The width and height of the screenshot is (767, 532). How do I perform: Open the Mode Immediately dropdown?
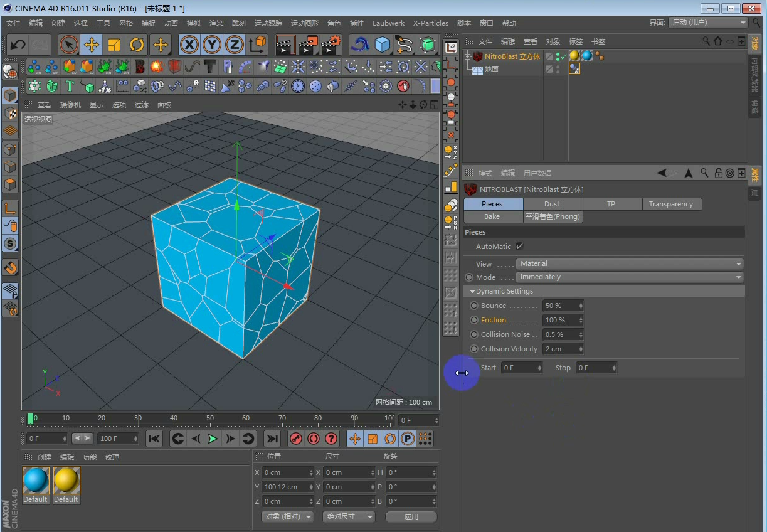630,277
